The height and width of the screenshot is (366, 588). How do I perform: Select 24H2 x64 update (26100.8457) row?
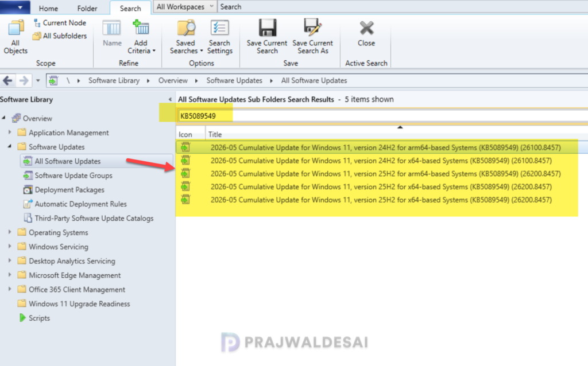[x=381, y=161]
